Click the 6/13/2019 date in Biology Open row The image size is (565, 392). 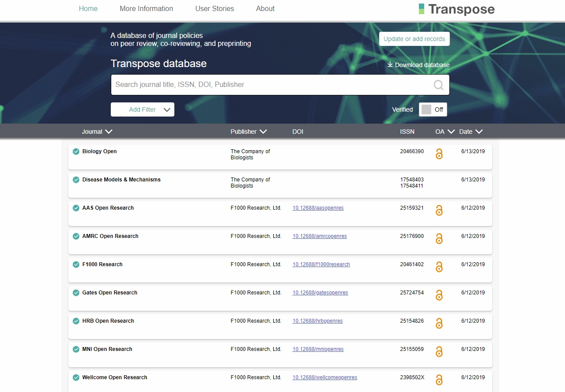[473, 151]
